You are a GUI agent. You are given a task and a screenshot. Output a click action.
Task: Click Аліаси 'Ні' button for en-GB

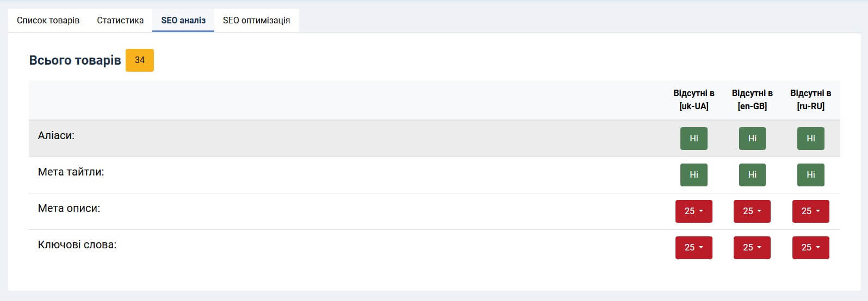tap(752, 138)
